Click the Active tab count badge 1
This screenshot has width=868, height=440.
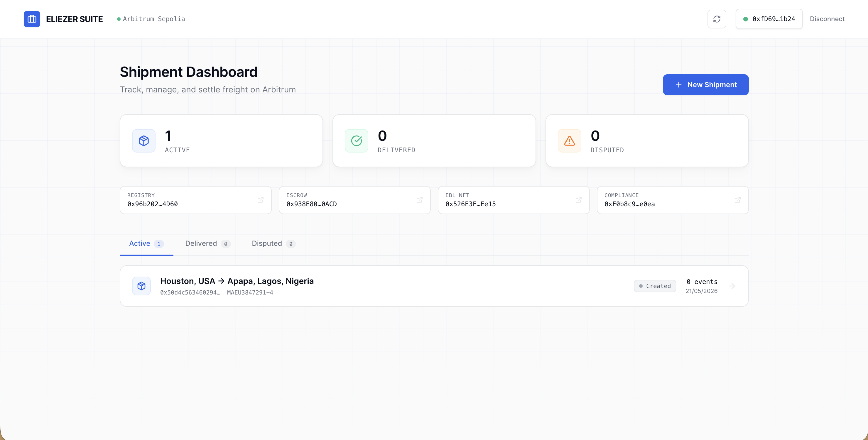tap(159, 244)
